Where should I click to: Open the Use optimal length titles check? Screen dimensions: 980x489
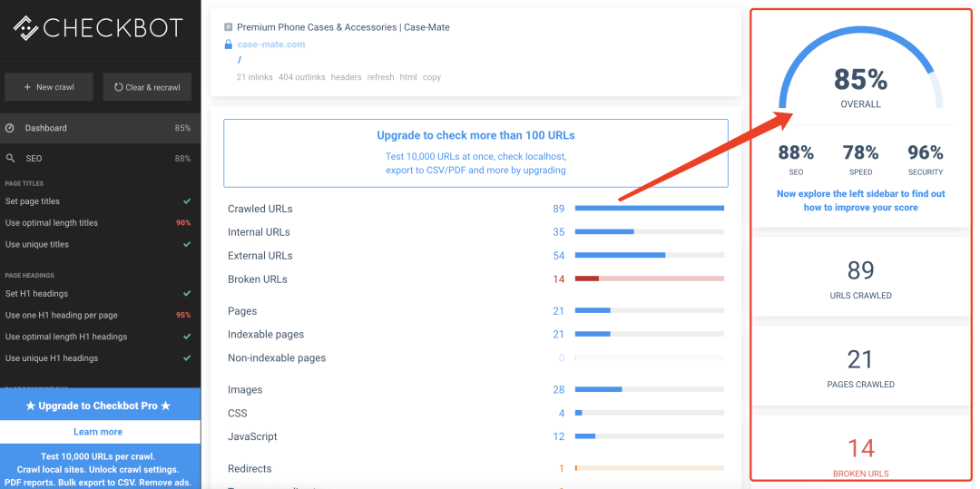(100, 223)
